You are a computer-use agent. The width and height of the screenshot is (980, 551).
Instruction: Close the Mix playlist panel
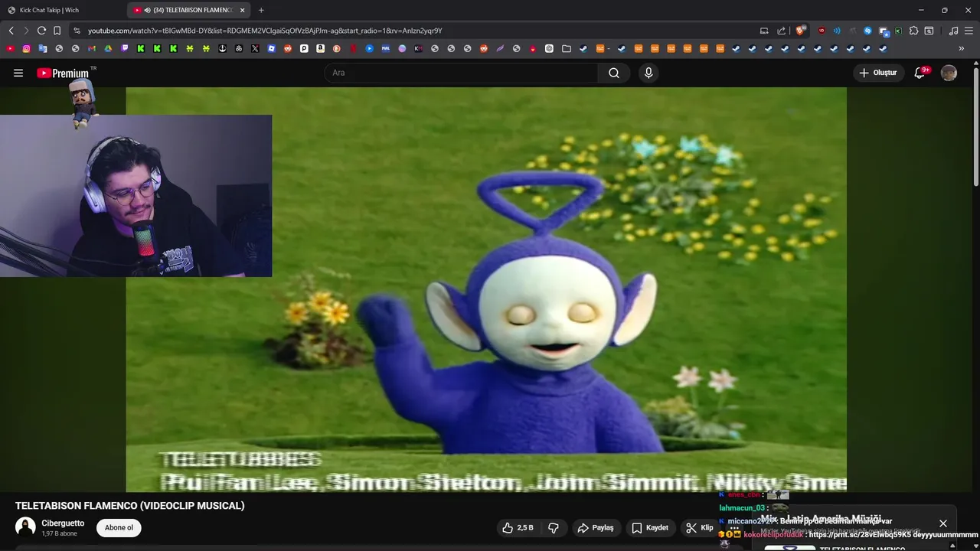(943, 524)
